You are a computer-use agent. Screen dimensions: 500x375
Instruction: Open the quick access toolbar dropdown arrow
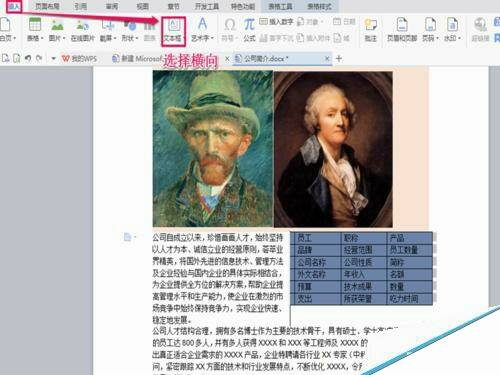click(53, 59)
